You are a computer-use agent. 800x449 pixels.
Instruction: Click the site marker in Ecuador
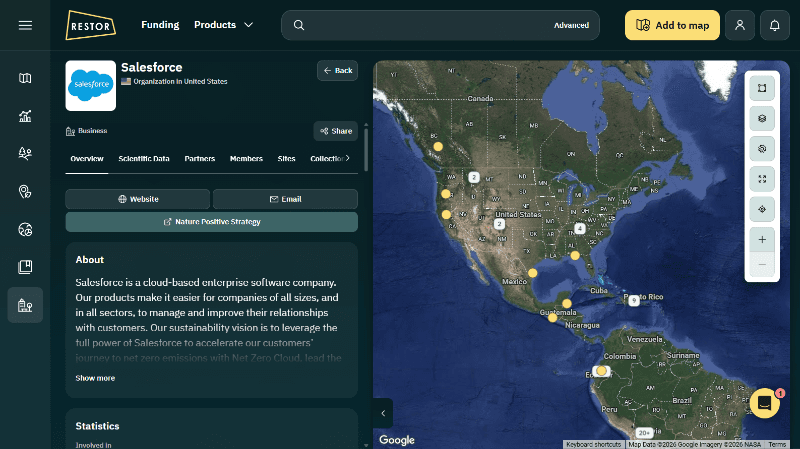tap(601, 371)
